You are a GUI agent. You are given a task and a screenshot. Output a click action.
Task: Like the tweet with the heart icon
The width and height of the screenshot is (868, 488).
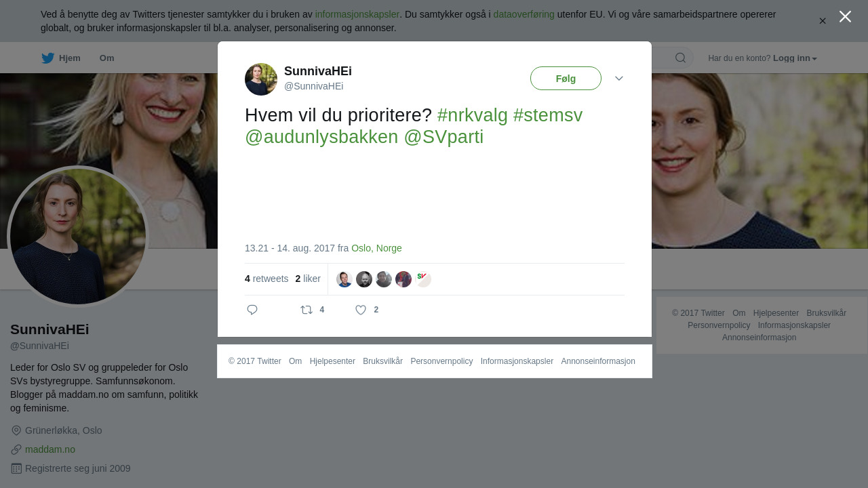[361, 310]
